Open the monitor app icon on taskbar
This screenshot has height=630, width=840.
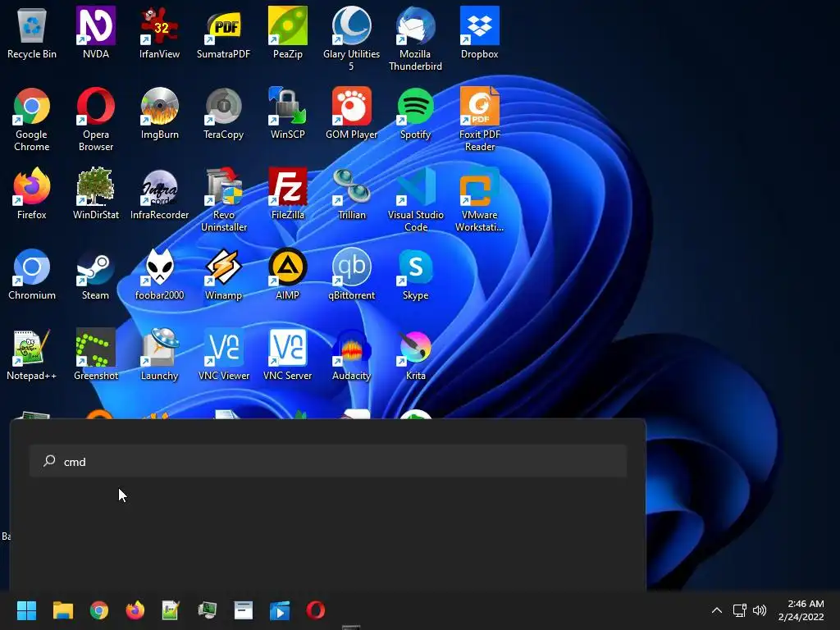(x=208, y=610)
